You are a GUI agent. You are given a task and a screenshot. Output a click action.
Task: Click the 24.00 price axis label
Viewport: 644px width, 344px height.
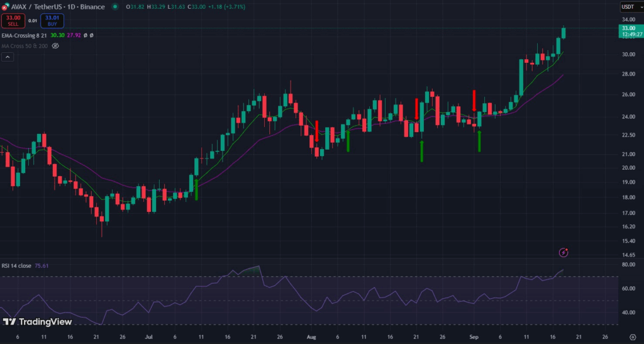628,117
